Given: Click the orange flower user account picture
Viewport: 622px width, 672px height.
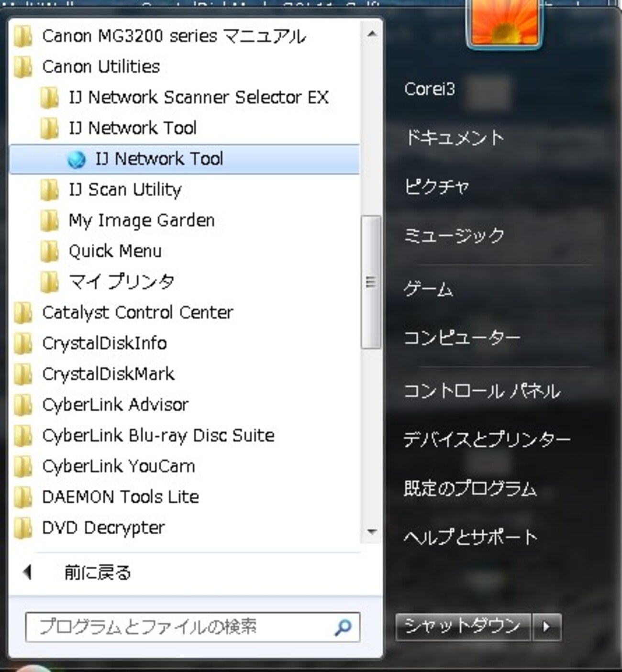Looking at the screenshot, I should 504,22.
